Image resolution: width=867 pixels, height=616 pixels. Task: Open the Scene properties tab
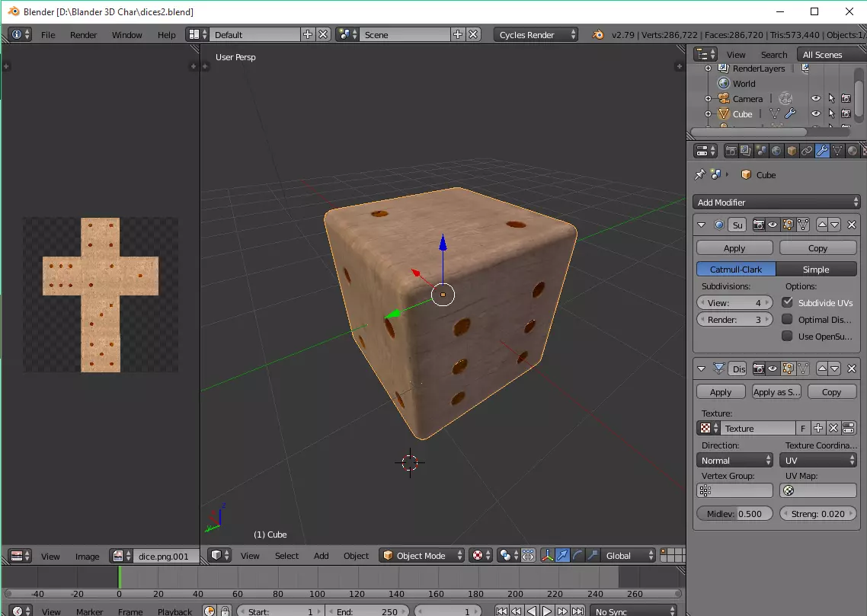coord(761,151)
